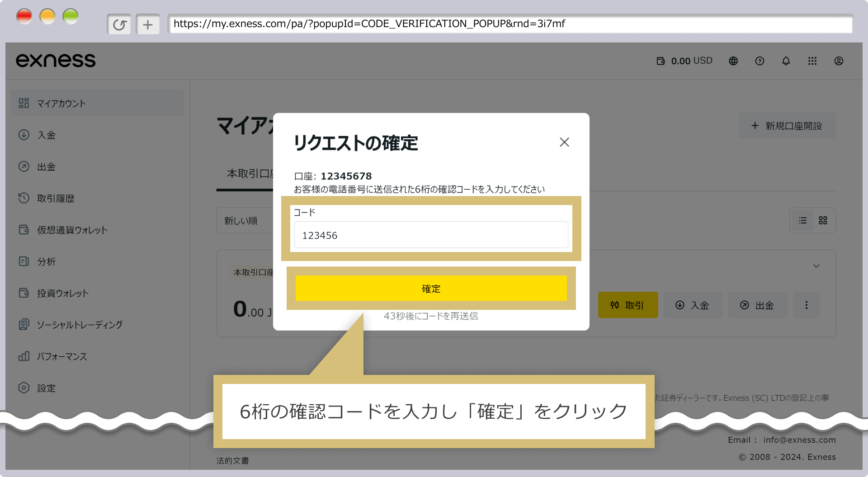This screenshot has width=868, height=477.
Task: Click the wallet balance 0.00 USD
Action: [x=684, y=61]
